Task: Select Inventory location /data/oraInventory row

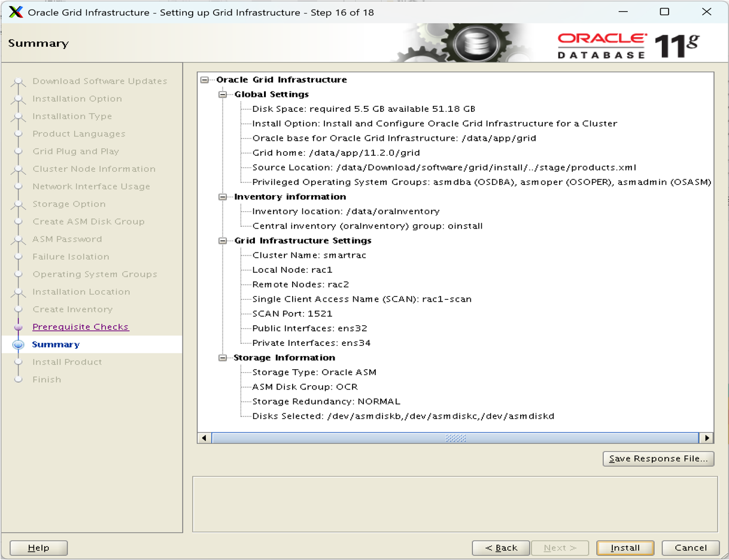Action: point(346,211)
